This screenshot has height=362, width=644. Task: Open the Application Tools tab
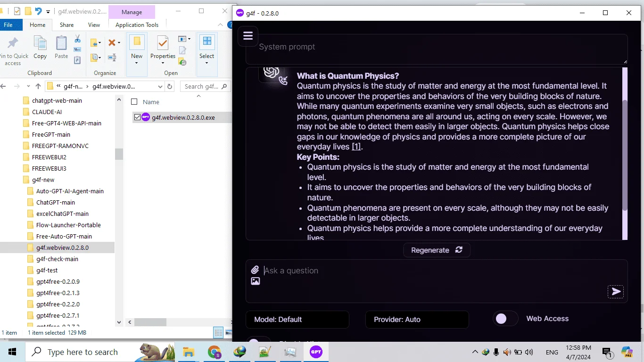tap(137, 25)
